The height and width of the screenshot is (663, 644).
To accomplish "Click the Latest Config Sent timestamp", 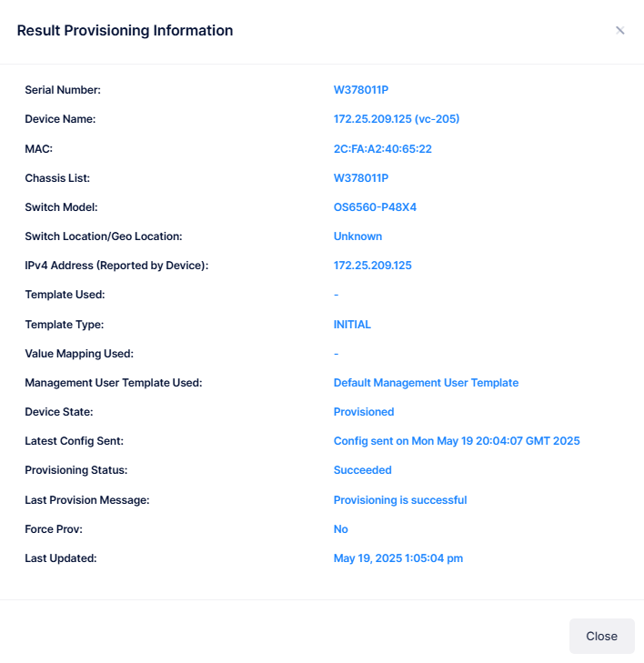I will point(457,441).
